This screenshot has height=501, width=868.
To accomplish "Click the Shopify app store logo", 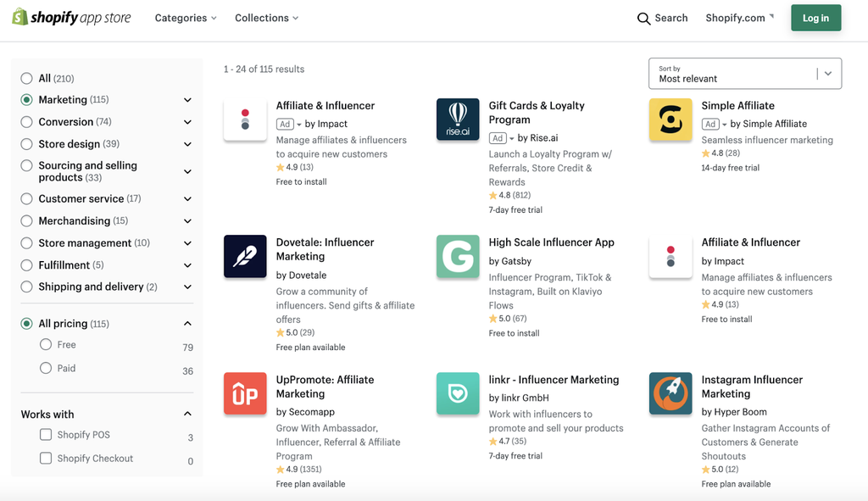I will [x=71, y=17].
